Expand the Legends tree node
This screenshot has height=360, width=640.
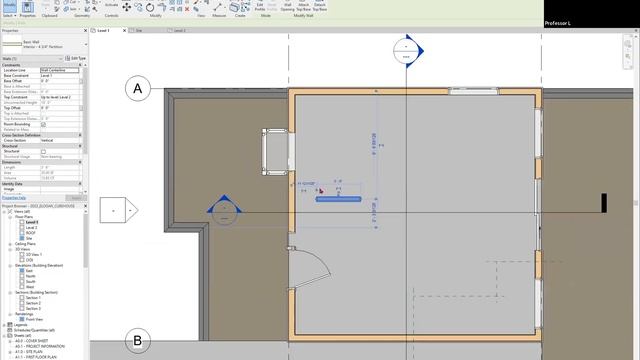click(4, 325)
